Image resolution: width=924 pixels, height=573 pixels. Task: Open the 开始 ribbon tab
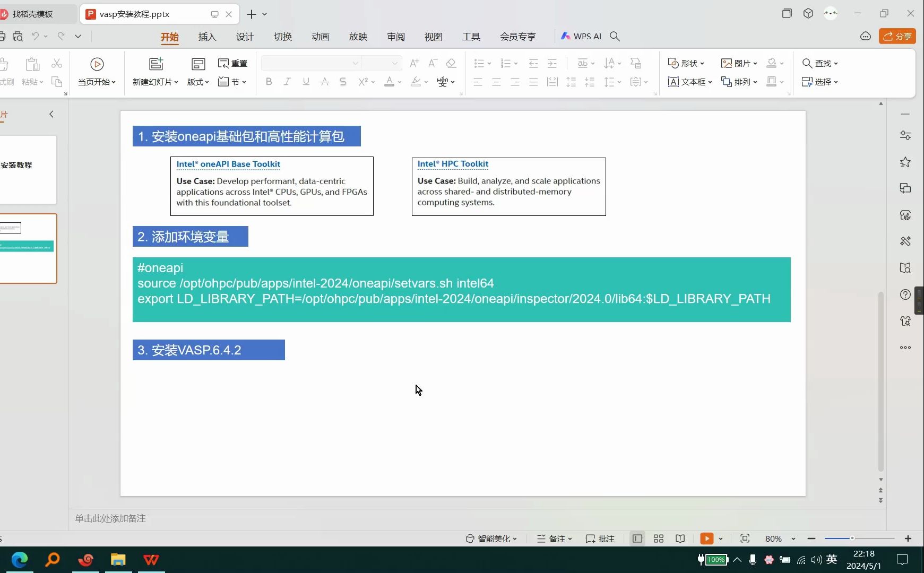[x=170, y=37]
